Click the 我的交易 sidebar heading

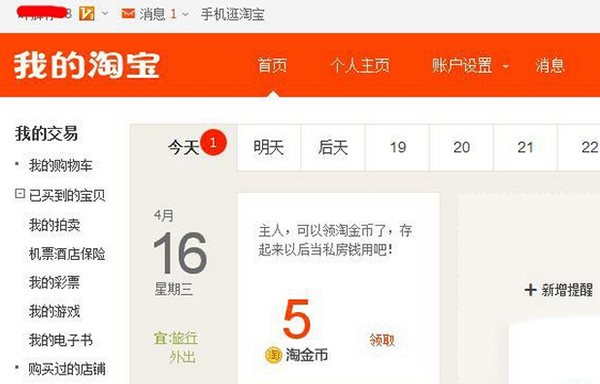pos(46,133)
